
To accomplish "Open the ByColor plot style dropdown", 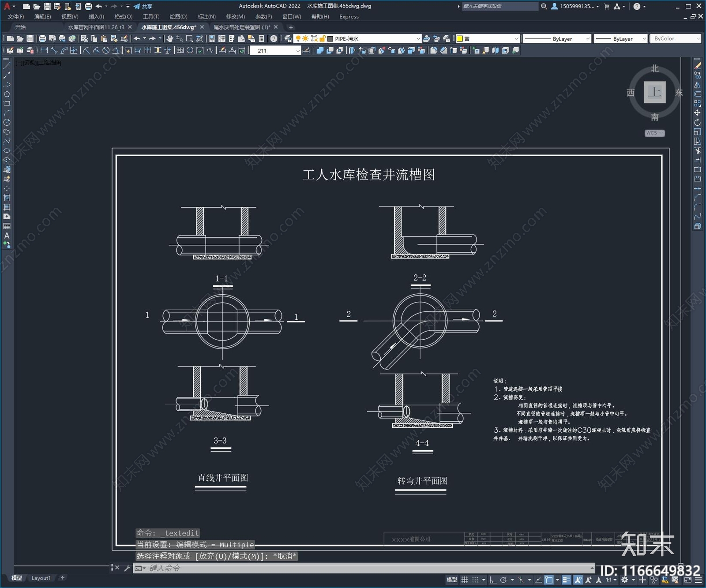I will (675, 39).
